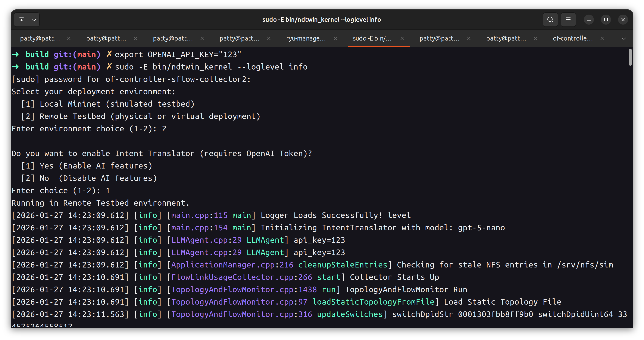Click the terminal vertical scrollbar handle
This screenshot has height=340, width=644.
pyautogui.click(x=630, y=57)
